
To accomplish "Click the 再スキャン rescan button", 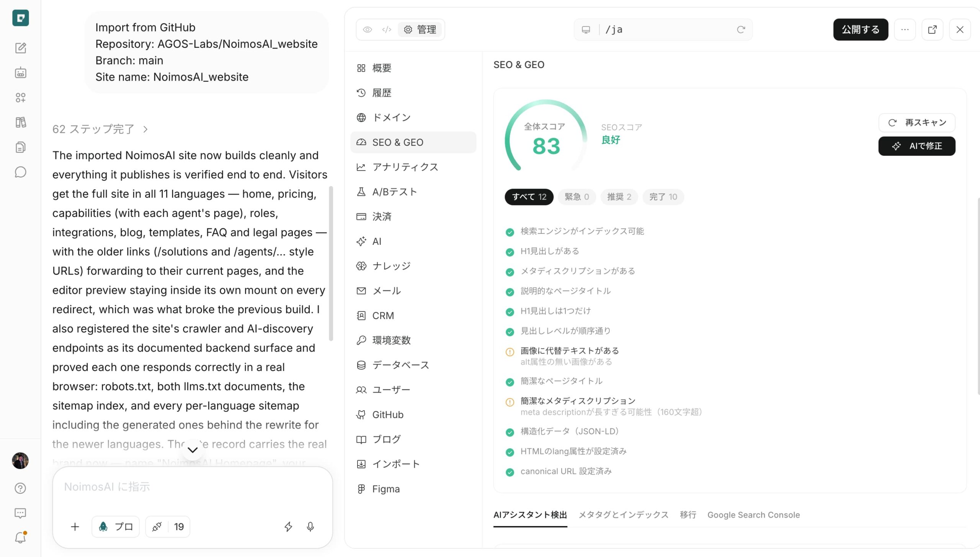I will (x=917, y=123).
